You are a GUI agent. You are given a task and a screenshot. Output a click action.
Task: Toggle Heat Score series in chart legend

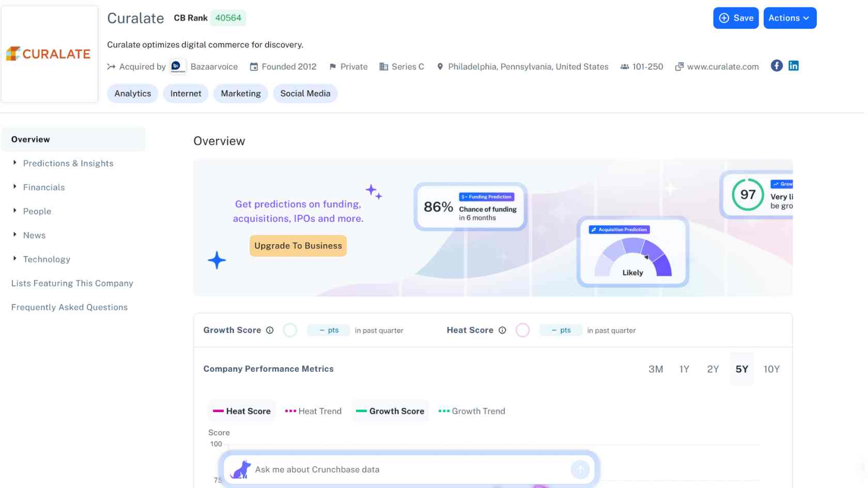pos(242,411)
